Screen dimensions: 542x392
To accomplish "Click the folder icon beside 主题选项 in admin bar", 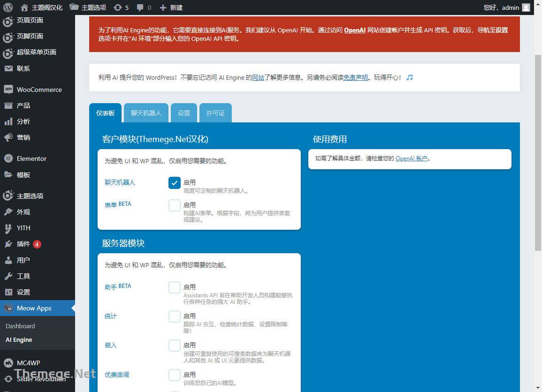I will point(74,7).
